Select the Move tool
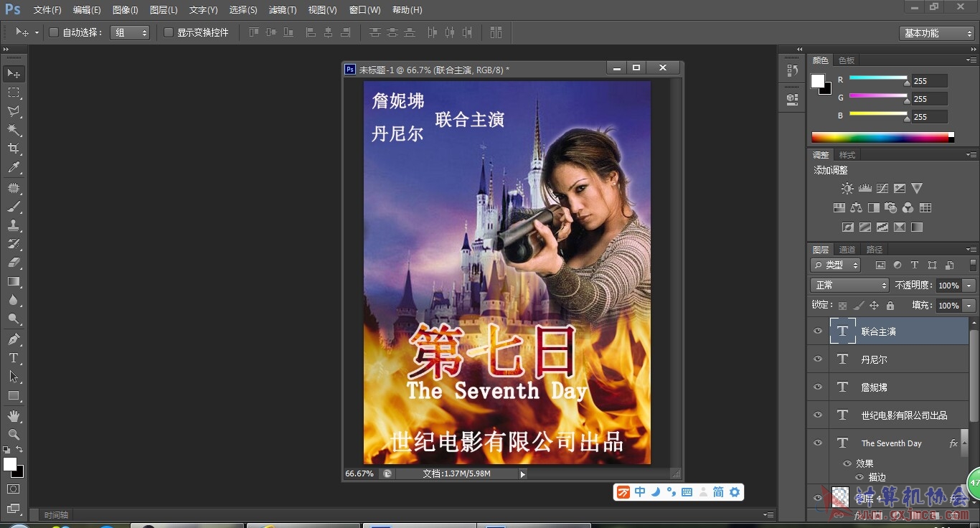The image size is (980, 528). click(x=14, y=74)
